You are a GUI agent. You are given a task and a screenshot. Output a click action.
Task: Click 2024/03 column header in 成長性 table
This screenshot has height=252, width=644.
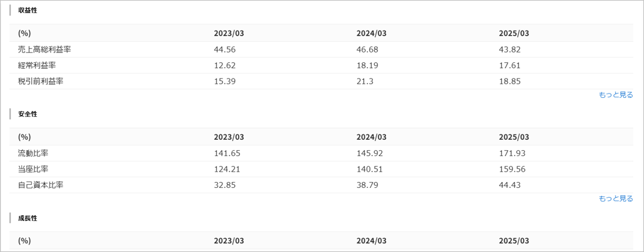(x=371, y=241)
